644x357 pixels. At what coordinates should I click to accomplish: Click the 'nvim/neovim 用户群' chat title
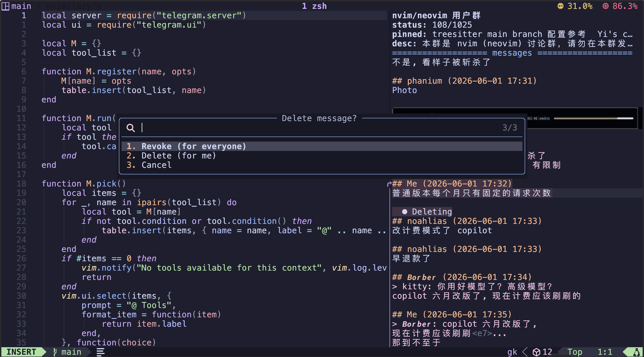click(x=436, y=16)
